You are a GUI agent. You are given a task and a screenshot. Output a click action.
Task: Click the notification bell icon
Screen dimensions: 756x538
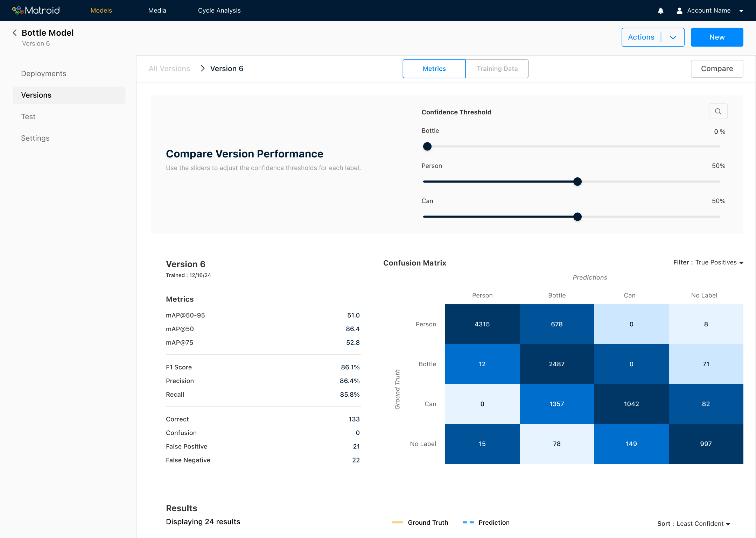click(x=660, y=11)
